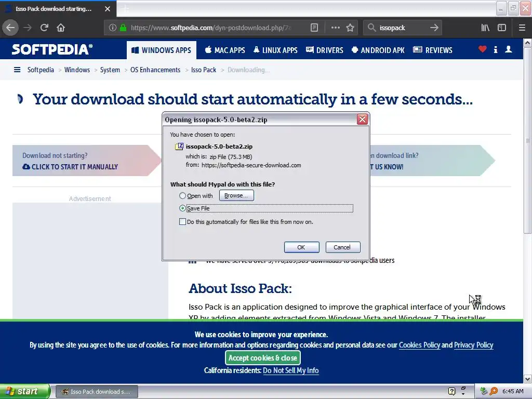Check Do this automatically for files

(182, 222)
